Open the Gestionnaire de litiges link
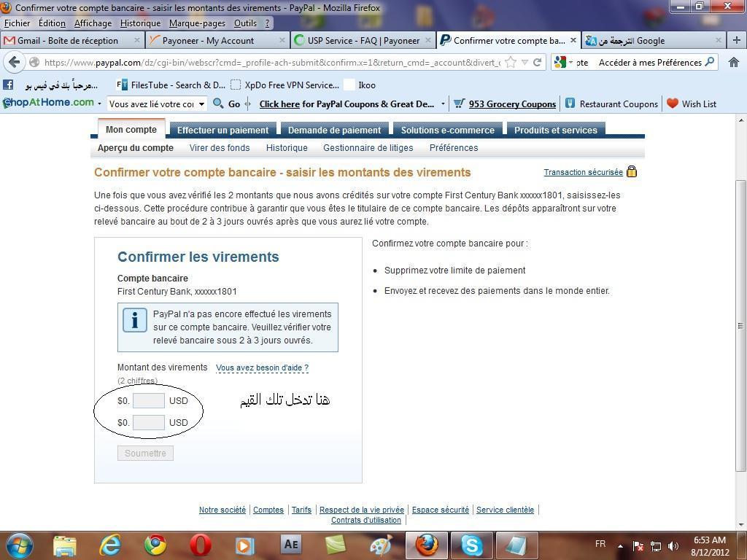This screenshot has height=560, width=747. point(368,147)
